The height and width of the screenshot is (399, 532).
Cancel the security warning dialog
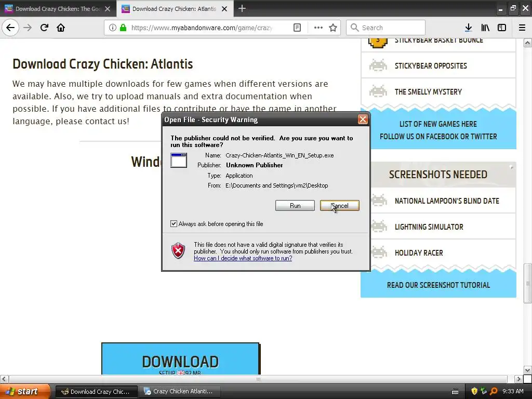(340, 206)
